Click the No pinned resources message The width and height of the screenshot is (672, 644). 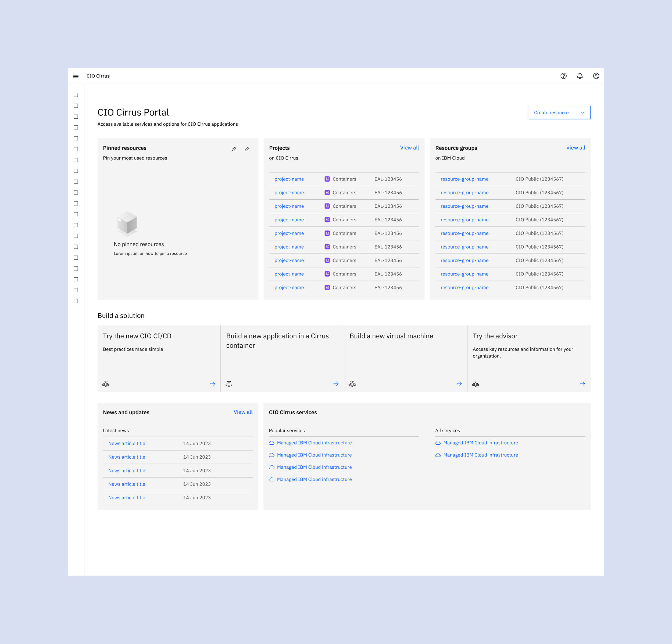point(139,244)
